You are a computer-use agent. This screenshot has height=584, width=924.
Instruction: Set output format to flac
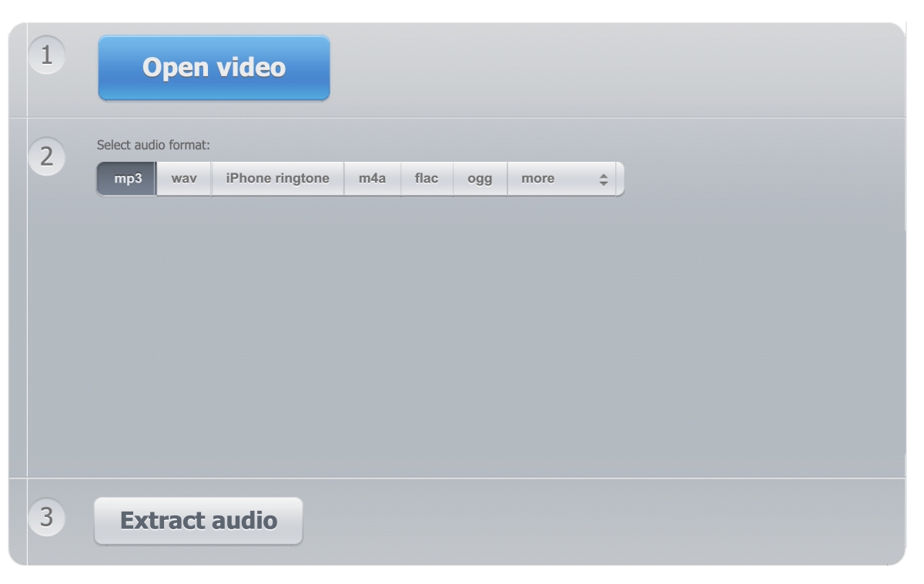click(427, 179)
